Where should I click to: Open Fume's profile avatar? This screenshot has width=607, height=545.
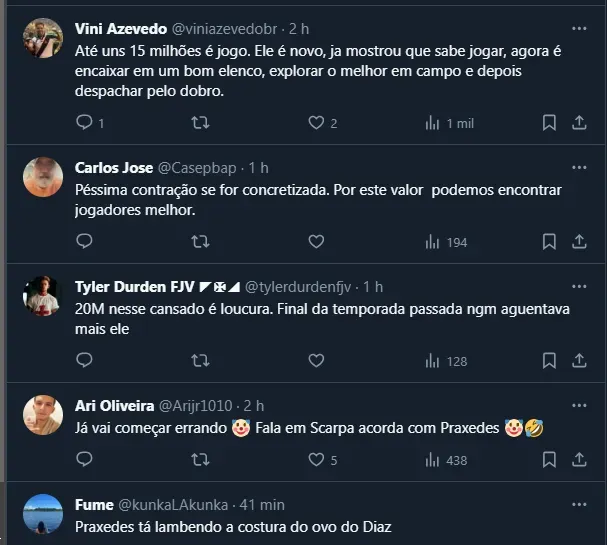[43, 514]
